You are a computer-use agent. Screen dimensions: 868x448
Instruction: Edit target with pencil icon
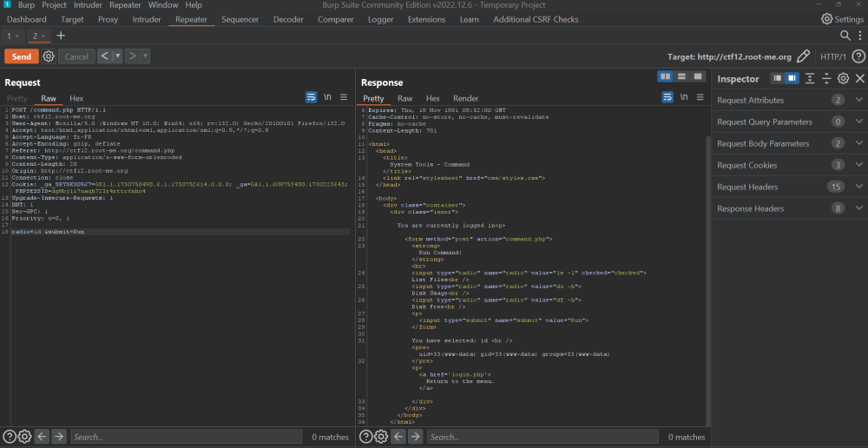[803, 56]
